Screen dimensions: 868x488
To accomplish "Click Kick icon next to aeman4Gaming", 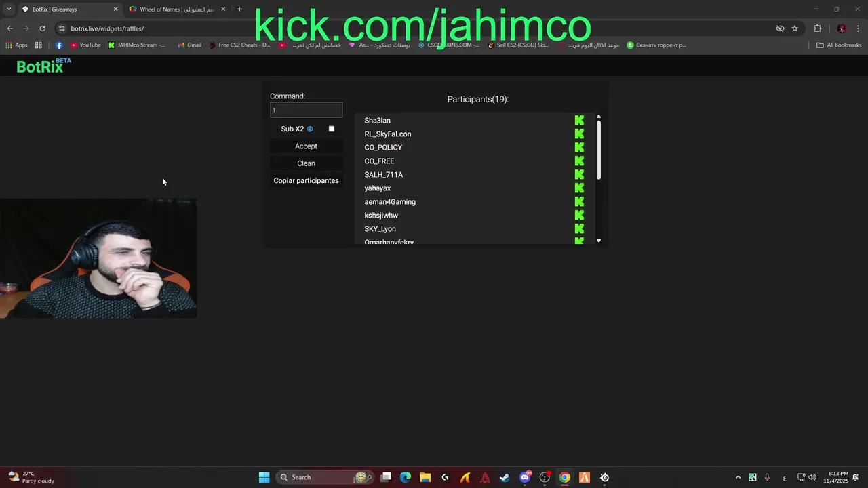I will click(579, 201).
